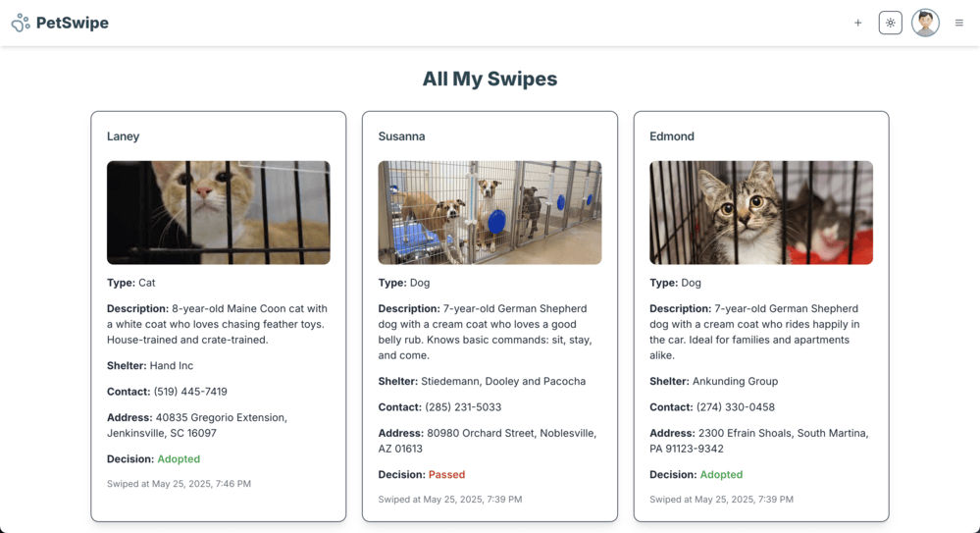The image size is (980, 533).
Task: Click Laney's contact number (519) 445-7419
Action: click(190, 392)
